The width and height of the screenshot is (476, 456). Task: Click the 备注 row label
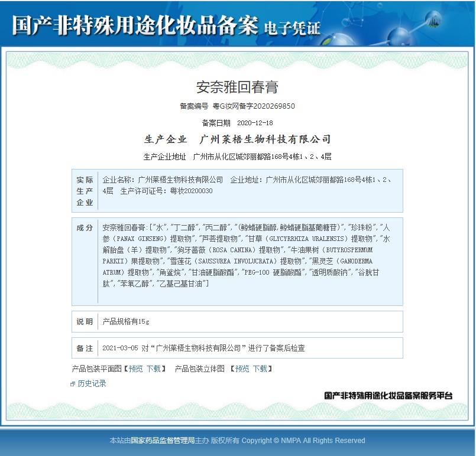coord(85,348)
